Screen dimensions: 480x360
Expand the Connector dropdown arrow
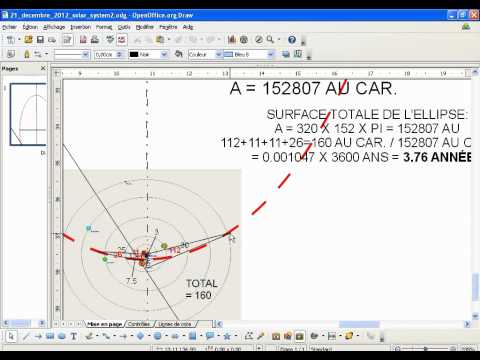point(114,336)
